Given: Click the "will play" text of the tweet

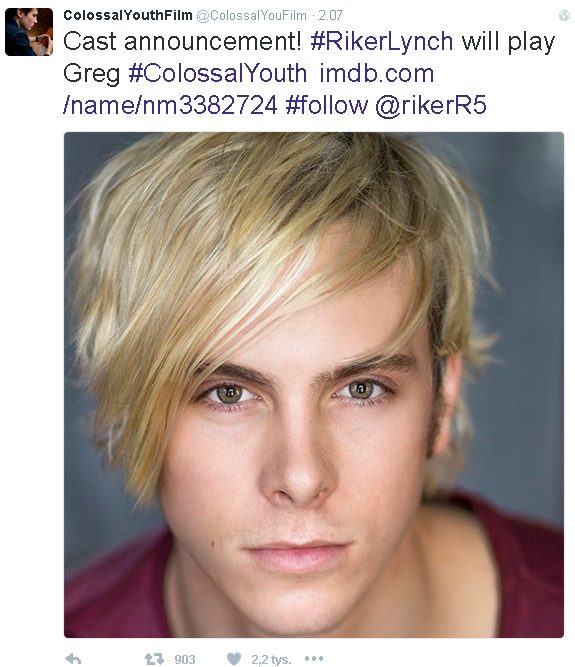Looking at the screenshot, I should coord(508,42).
